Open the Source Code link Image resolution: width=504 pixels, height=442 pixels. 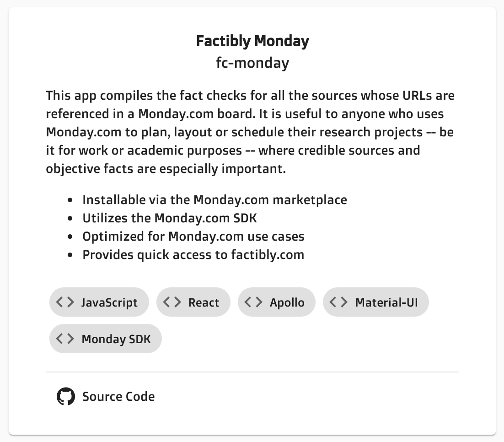click(x=118, y=396)
